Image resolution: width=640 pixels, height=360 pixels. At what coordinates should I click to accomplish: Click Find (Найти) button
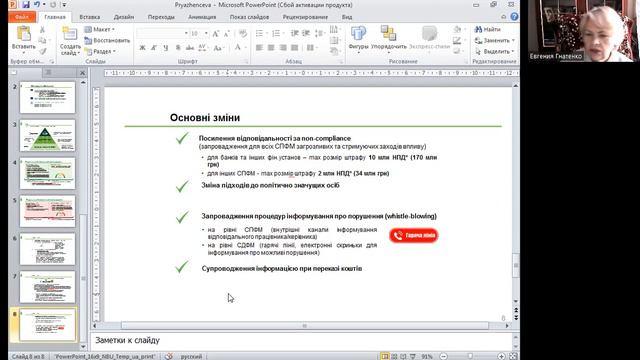click(x=488, y=29)
